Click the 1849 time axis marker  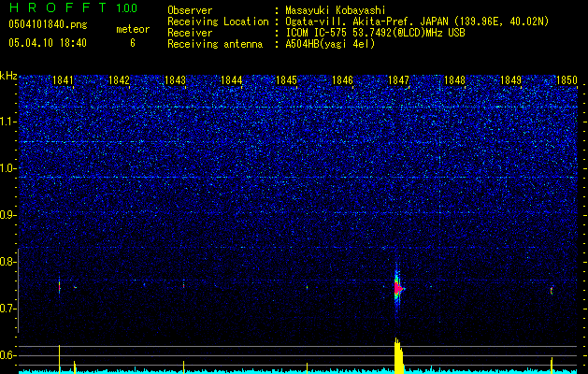(x=510, y=80)
